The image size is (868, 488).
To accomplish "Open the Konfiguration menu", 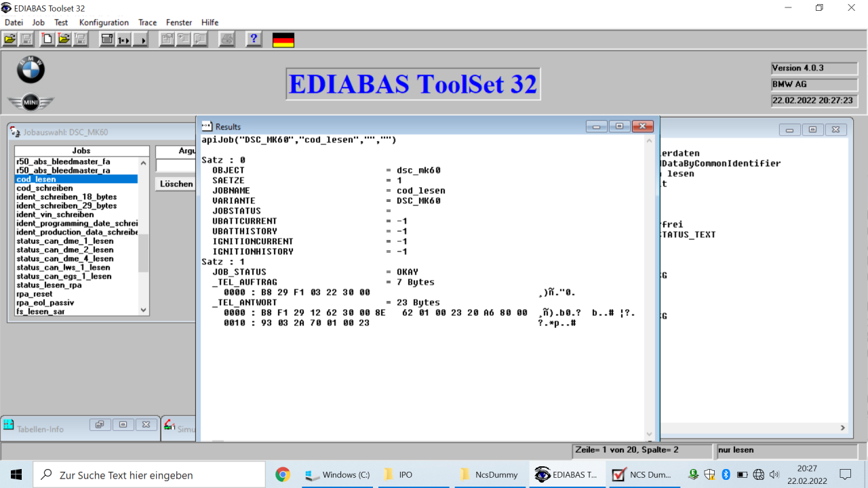I will point(104,22).
